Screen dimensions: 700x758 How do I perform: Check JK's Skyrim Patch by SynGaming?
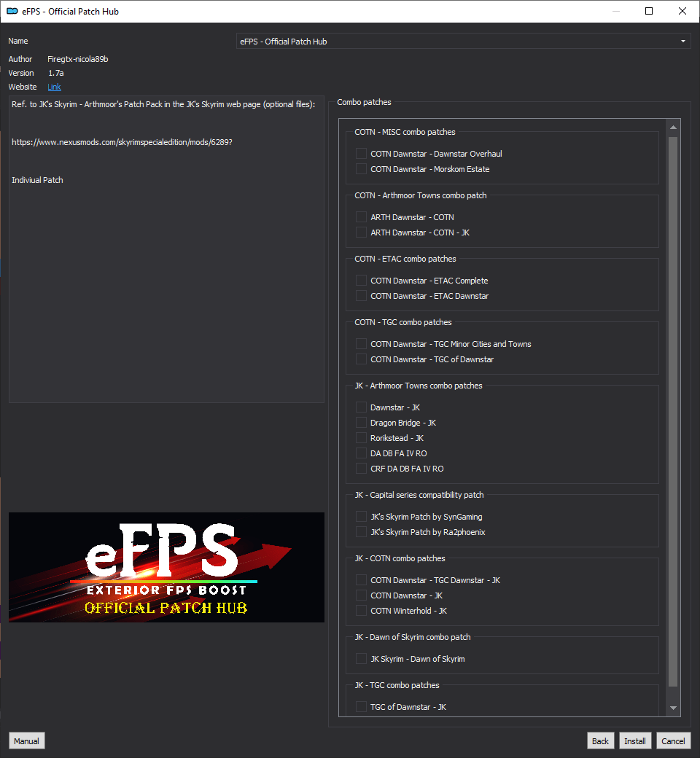tap(361, 517)
